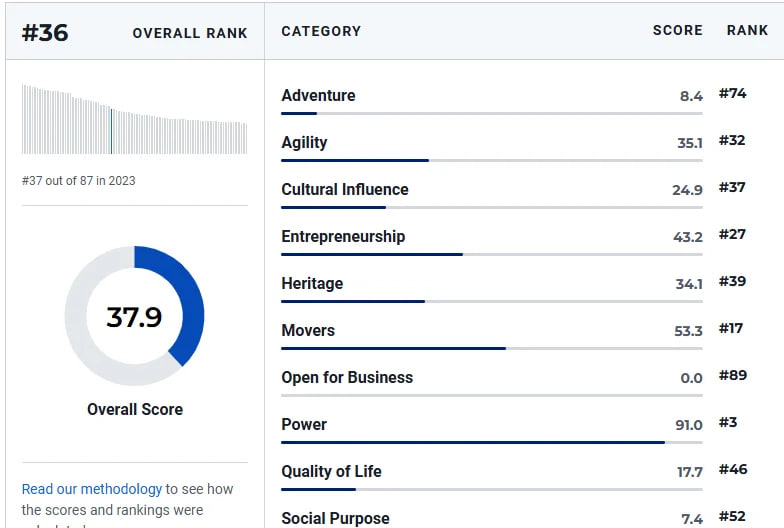The height and width of the screenshot is (528, 784).
Task: Click the CATEGORY column header
Action: (321, 31)
